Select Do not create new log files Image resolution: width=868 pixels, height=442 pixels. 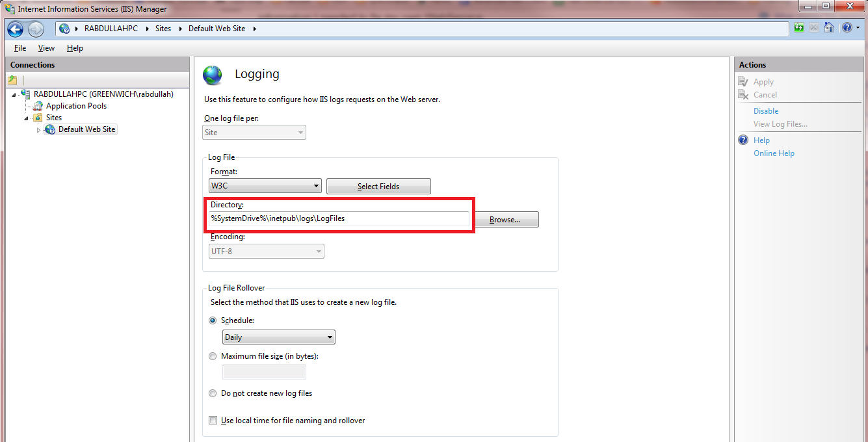pos(213,393)
